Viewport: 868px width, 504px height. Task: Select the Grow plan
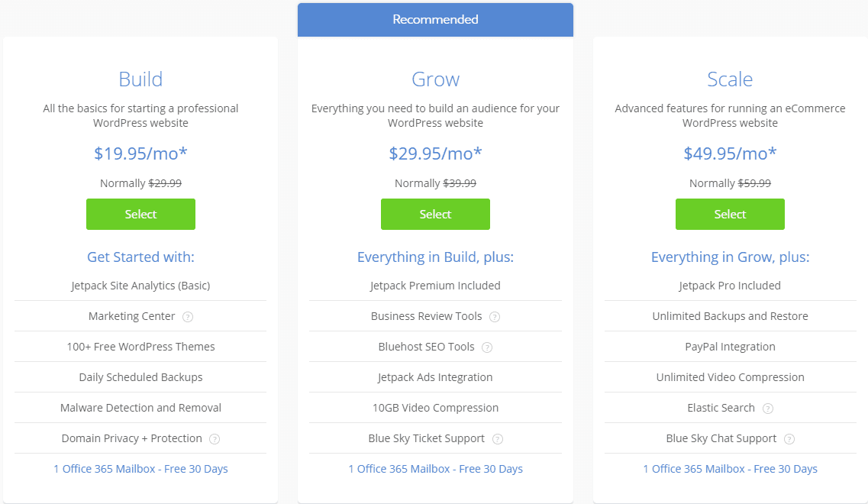[x=435, y=215]
